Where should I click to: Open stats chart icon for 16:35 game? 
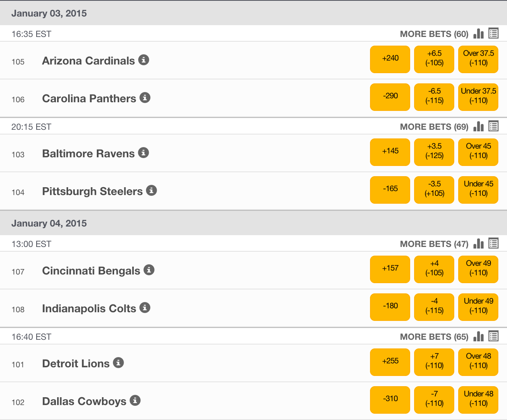pyautogui.click(x=478, y=34)
